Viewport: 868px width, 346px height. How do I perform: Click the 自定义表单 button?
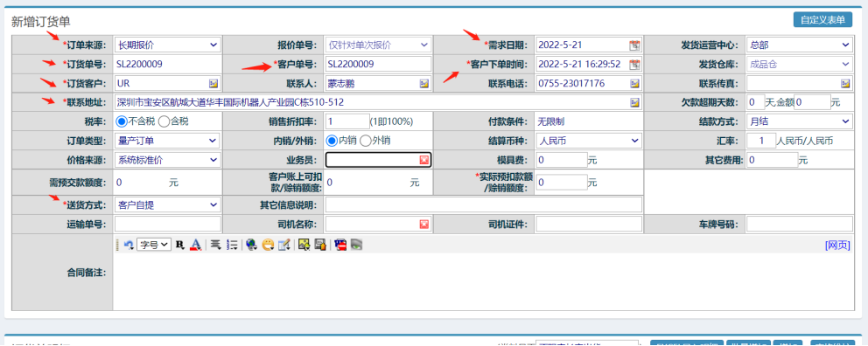[822, 19]
